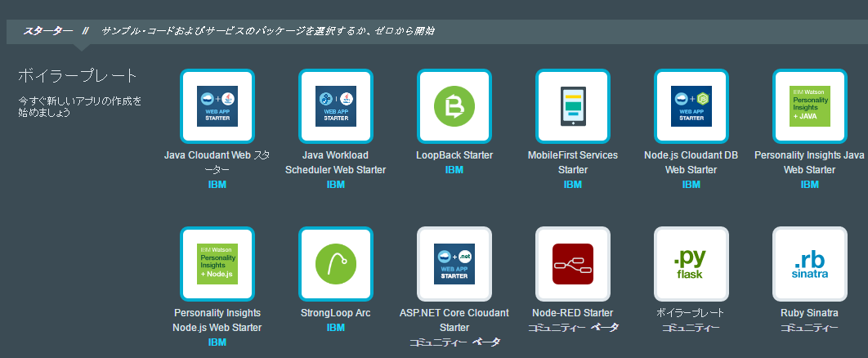Open the Java Cloudant Web starter icon

coord(217,106)
